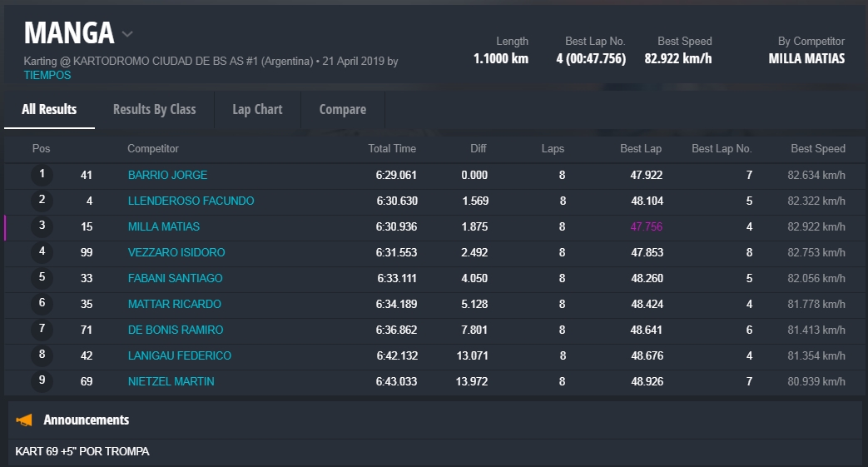Viewport: 868px width, 467px height.
Task: Open competitor BARRIO JORGE details
Action: (x=167, y=175)
